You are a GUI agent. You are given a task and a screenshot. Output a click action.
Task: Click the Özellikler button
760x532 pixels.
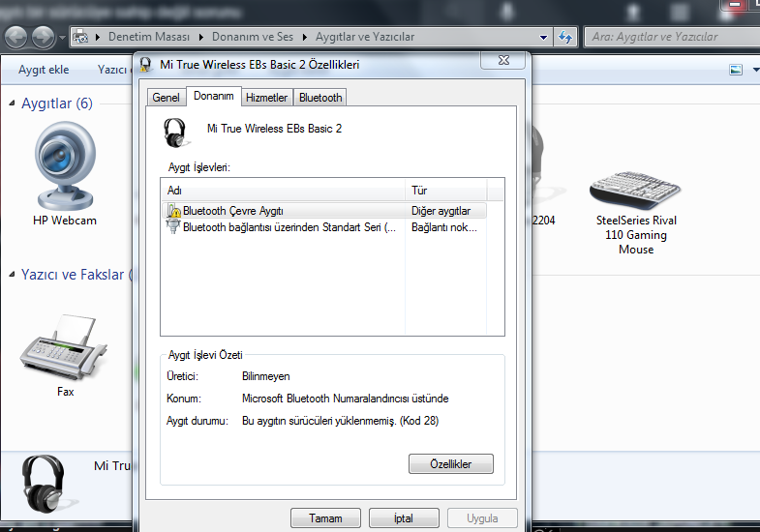coord(451,463)
